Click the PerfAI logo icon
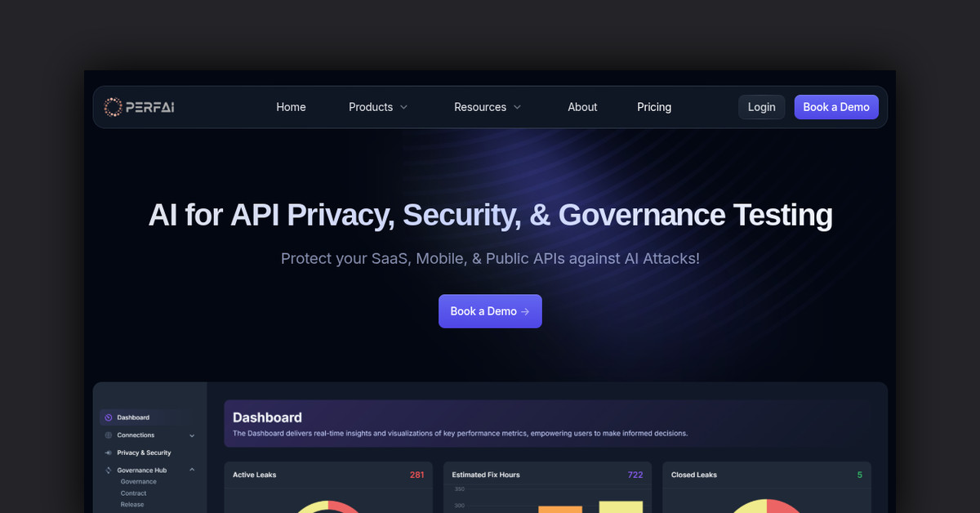Viewport: 980px width, 513px height. (113, 107)
